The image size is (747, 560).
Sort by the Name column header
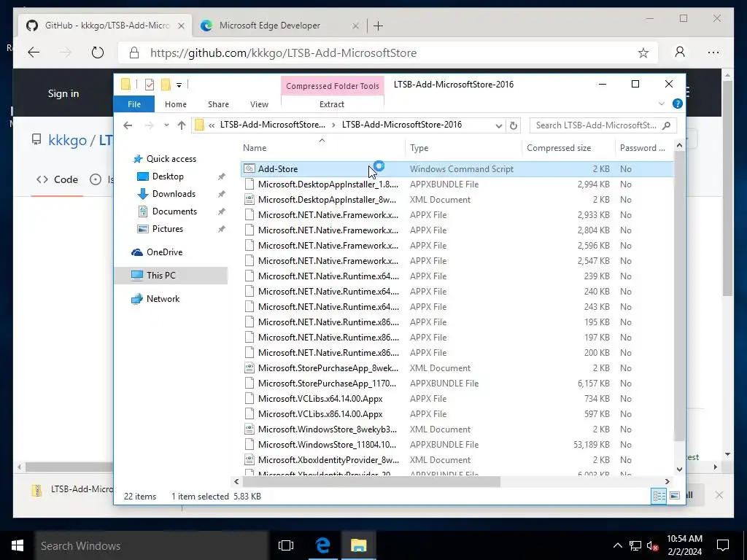pos(322,147)
